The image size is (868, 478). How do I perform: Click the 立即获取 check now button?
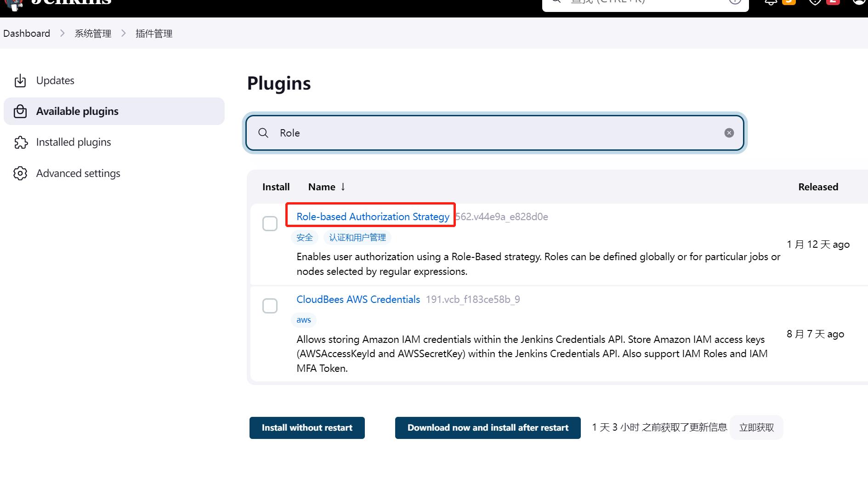[x=756, y=427]
